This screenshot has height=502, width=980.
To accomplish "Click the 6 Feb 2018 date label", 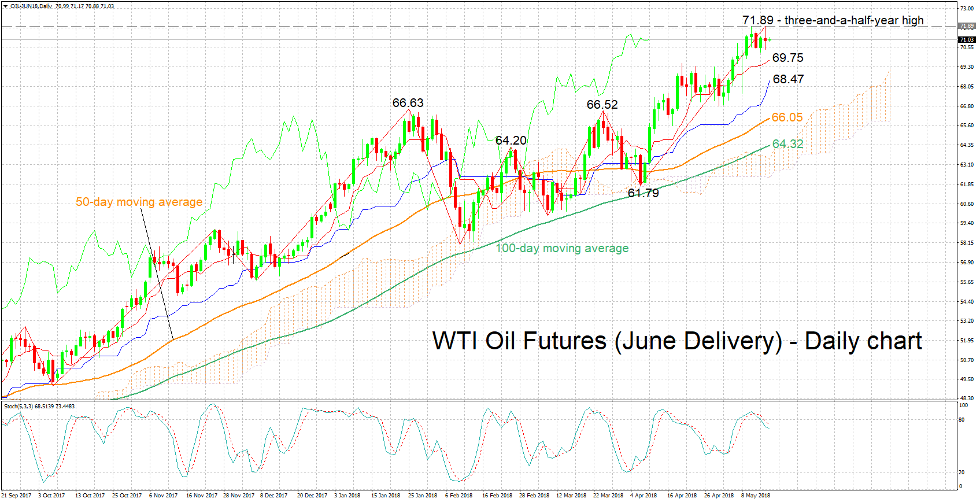I will pos(458,495).
